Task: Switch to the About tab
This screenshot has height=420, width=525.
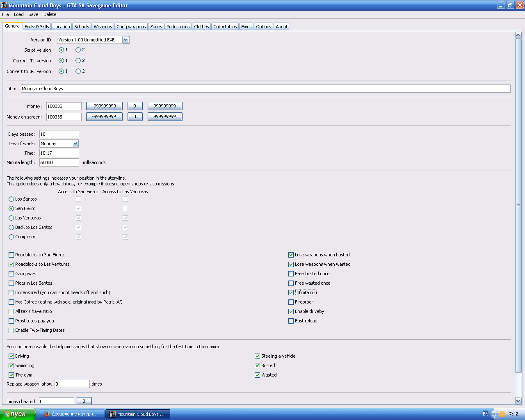Action: pos(281,27)
